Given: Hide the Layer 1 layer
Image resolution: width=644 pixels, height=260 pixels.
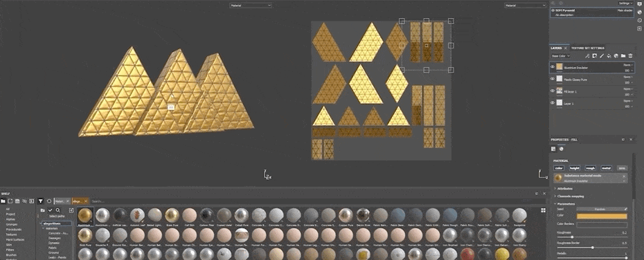Looking at the screenshot, I should [x=553, y=102].
